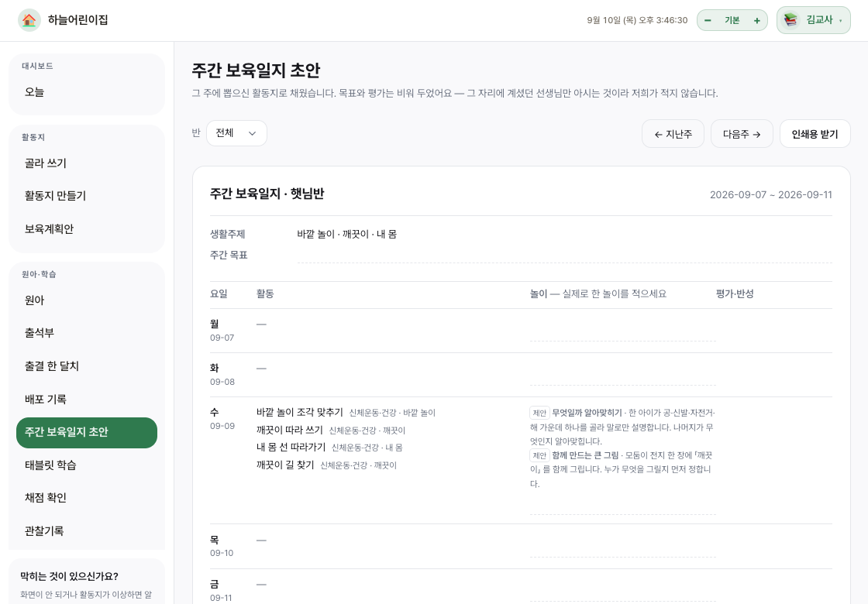The height and width of the screenshot is (604, 868).
Task: Click 무엇일까 알아맞히기 suggestion
Action: pos(587,413)
